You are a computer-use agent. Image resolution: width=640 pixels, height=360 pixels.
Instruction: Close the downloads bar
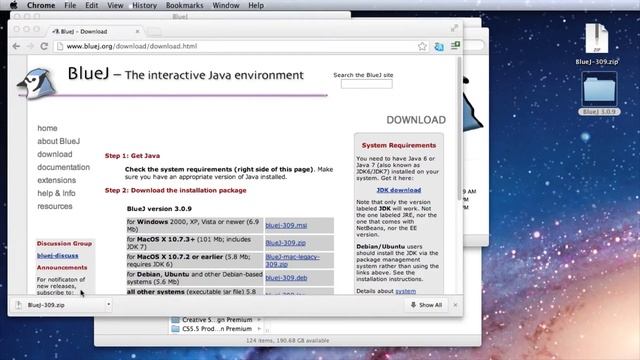coord(455,305)
